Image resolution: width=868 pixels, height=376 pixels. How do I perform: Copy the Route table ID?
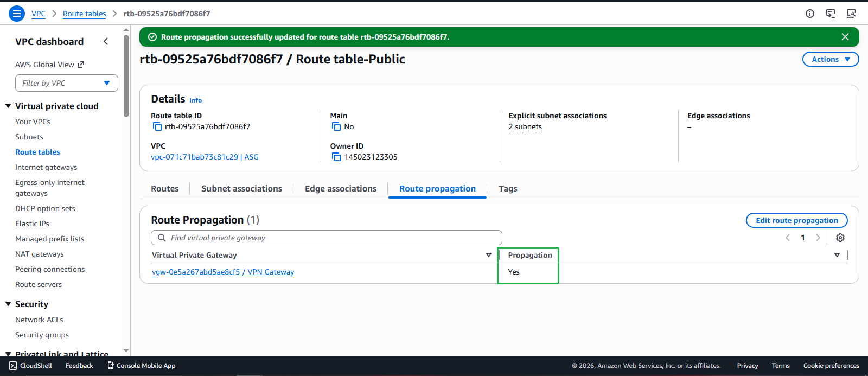157,126
